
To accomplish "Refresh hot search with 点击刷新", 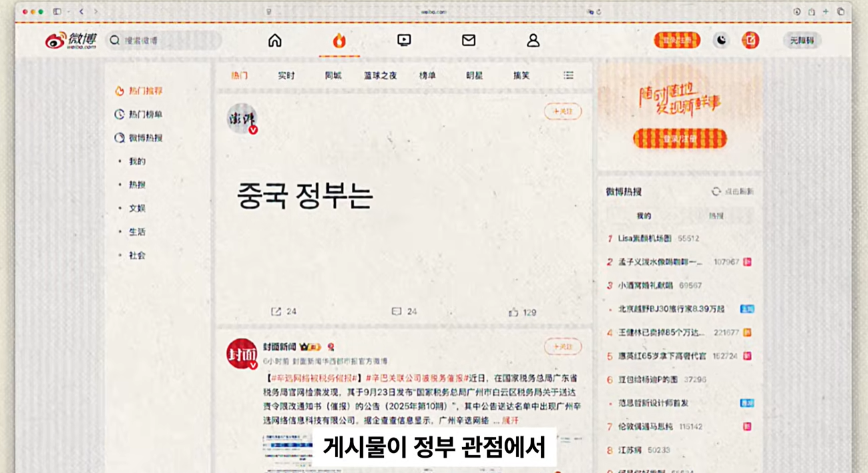I will pyautogui.click(x=733, y=192).
